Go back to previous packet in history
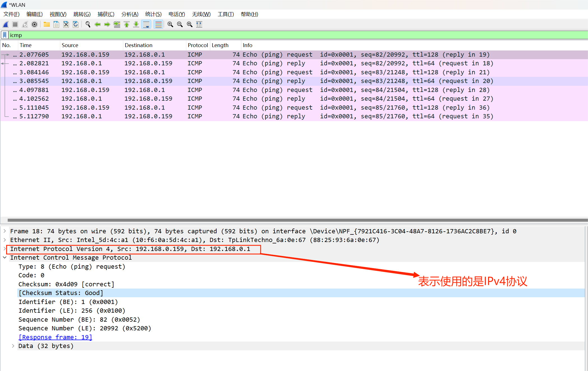 point(97,25)
